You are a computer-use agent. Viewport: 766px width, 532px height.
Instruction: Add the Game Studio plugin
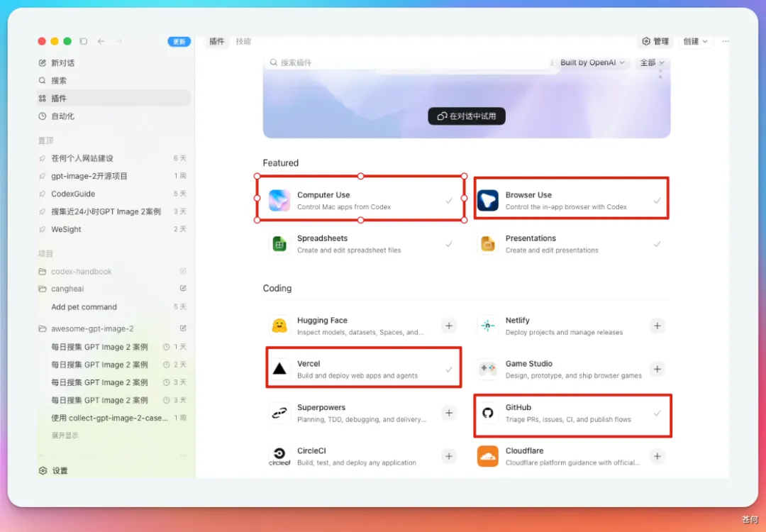click(x=657, y=369)
